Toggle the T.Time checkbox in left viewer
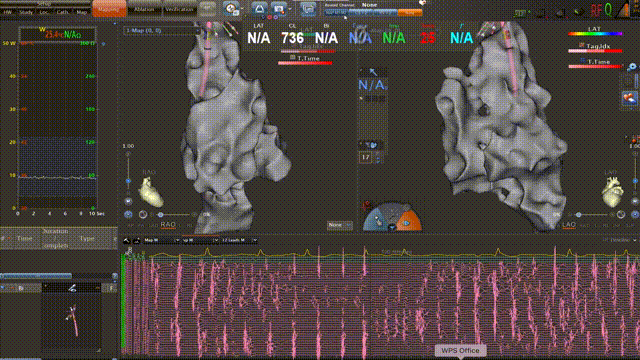This screenshot has width=640, height=360. [292, 58]
